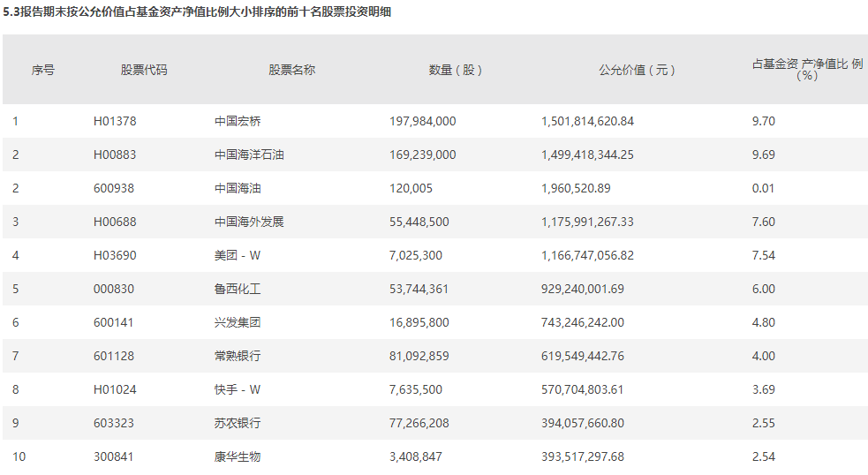Select ratio value 6.00
The height and width of the screenshot is (475, 868).
764,289
